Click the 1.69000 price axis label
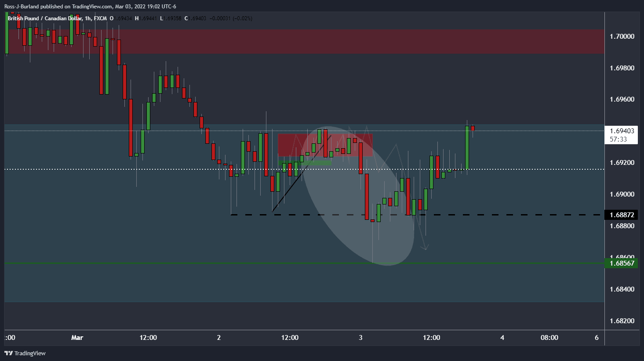 622,194
